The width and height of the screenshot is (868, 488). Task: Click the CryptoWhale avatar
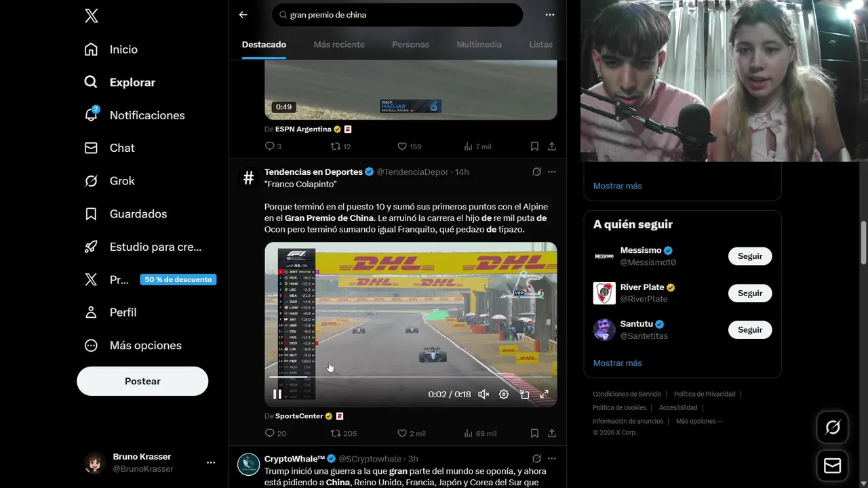point(249,464)
